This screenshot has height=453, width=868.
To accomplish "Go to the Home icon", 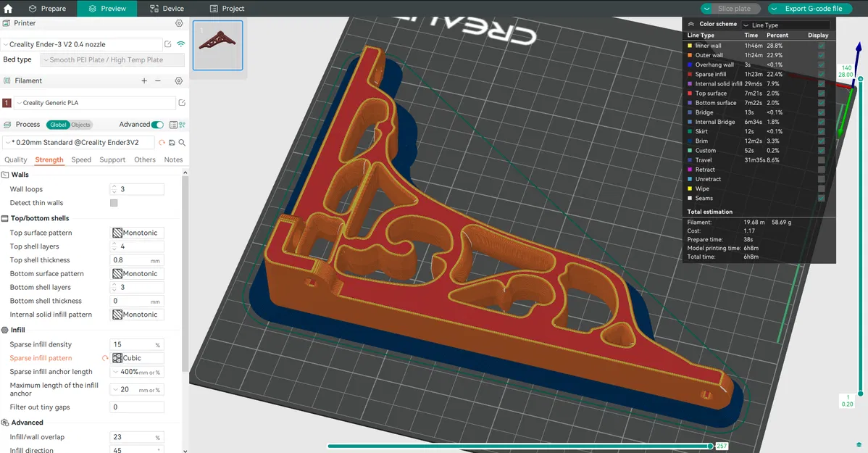I will [8, 8].
